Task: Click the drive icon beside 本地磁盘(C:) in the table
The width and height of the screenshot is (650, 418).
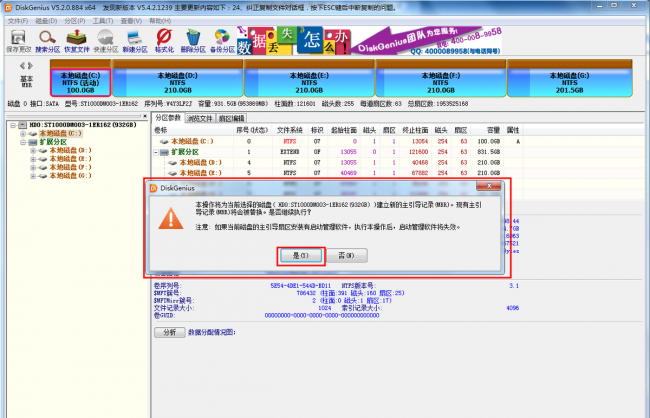Action: (164, 141)
